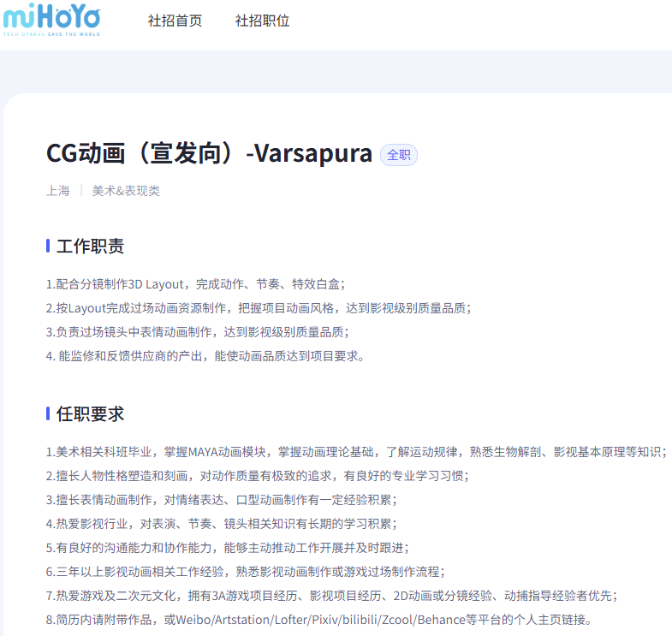Click the miHoYo logo
Screen dimensions: 672x636
51,20
